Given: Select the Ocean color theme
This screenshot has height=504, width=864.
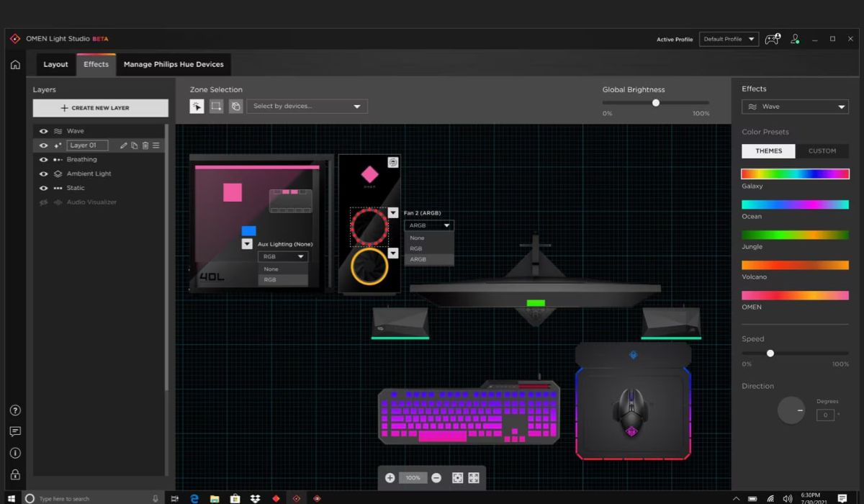Looking at the screenshot, I should click(795, 204).
